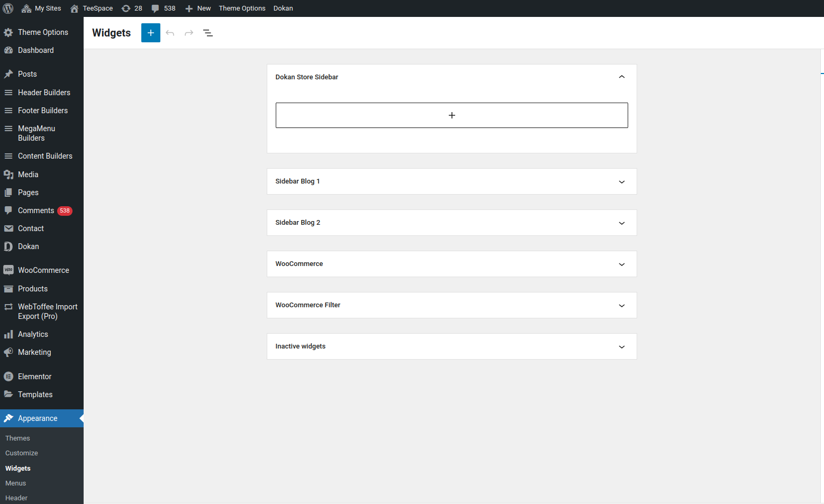Click the WordPress logo icon
824x504 pixels.
pyautogui.click(x=8, y=8)
